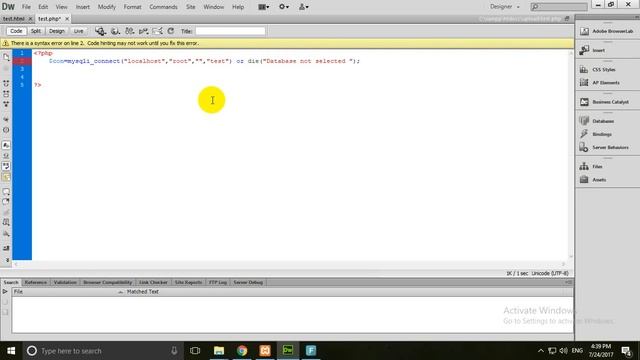Click the Indent Code icon
The width and height of the screenshot is (640, 360).
[x=6, y=248]
